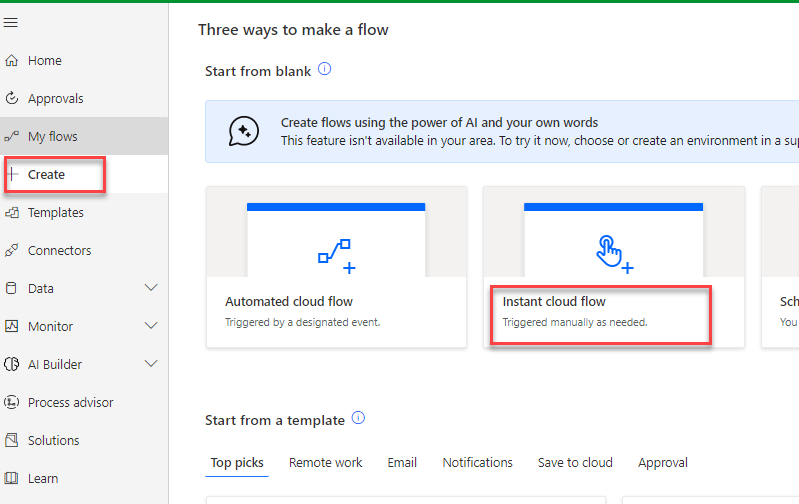Switch to the Notifications tab
Viewport: 799px width, 504px height.
tap(477, 463)
